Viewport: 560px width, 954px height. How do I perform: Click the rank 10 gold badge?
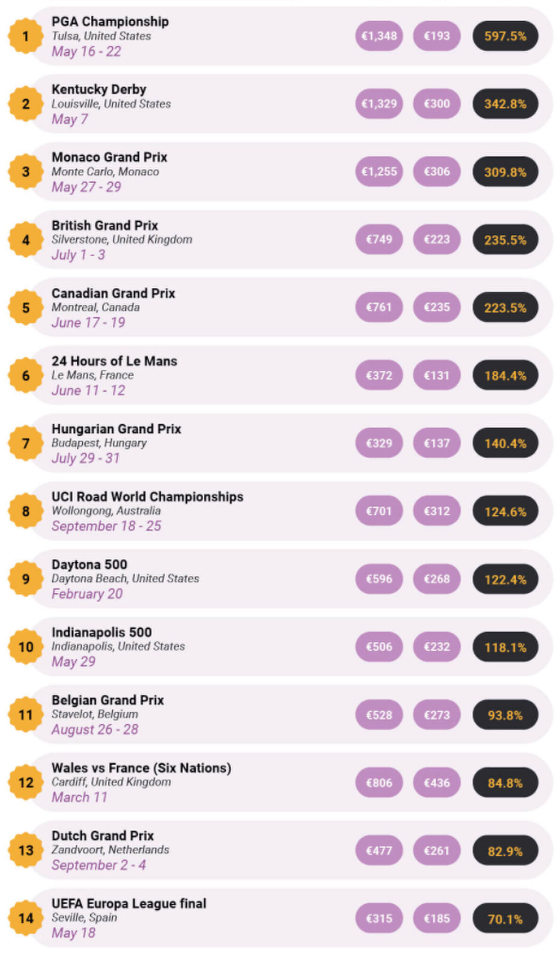[25, 647]
